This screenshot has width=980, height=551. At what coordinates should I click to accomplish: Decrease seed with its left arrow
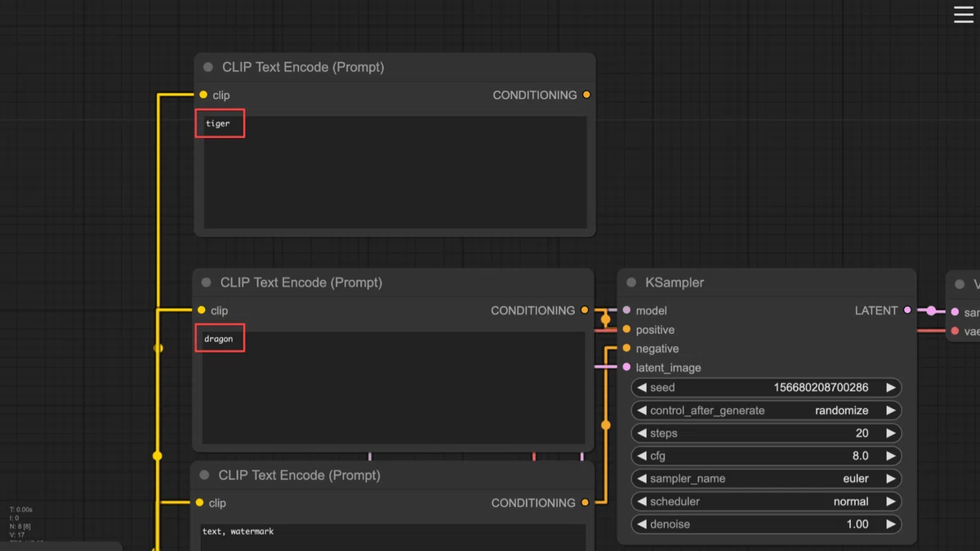[x=642, y=388]
